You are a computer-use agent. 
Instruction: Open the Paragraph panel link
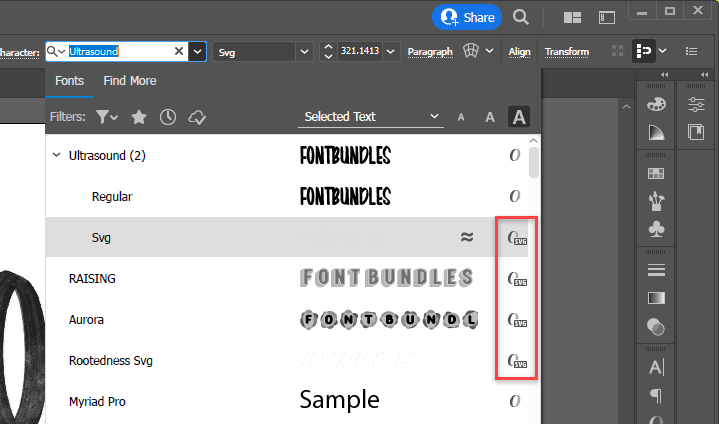[430, 52]
